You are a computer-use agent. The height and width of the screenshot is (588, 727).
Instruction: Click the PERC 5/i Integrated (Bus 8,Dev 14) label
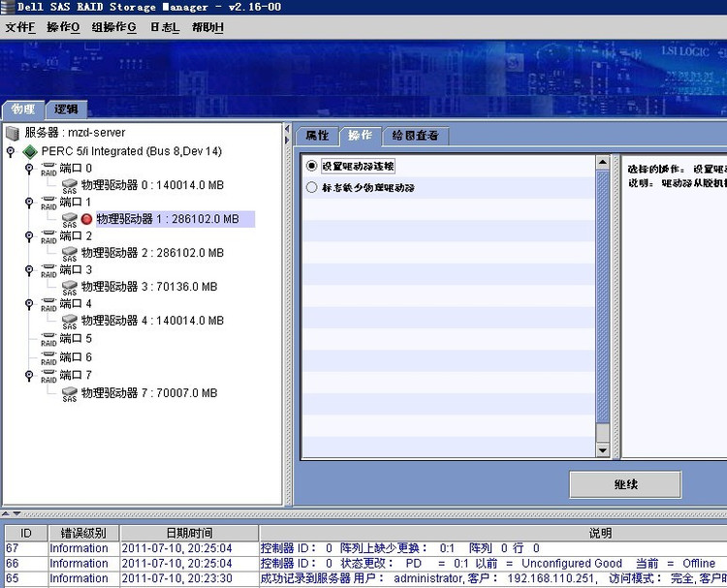(x=132, y=151)
